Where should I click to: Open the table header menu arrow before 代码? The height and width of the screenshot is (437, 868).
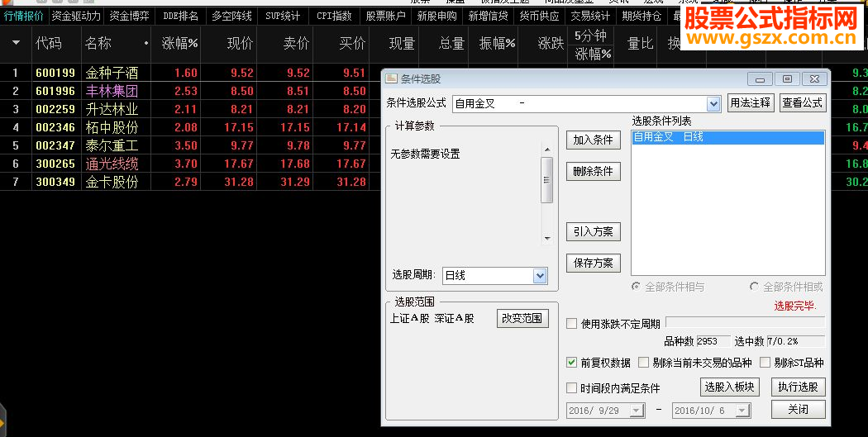click(x=16, y=43)
